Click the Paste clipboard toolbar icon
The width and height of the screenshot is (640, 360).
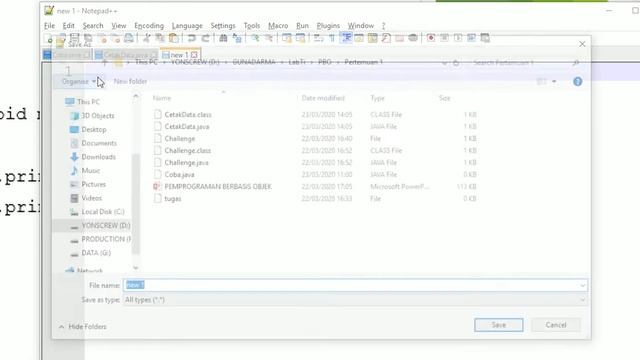[x=173, y=38]
